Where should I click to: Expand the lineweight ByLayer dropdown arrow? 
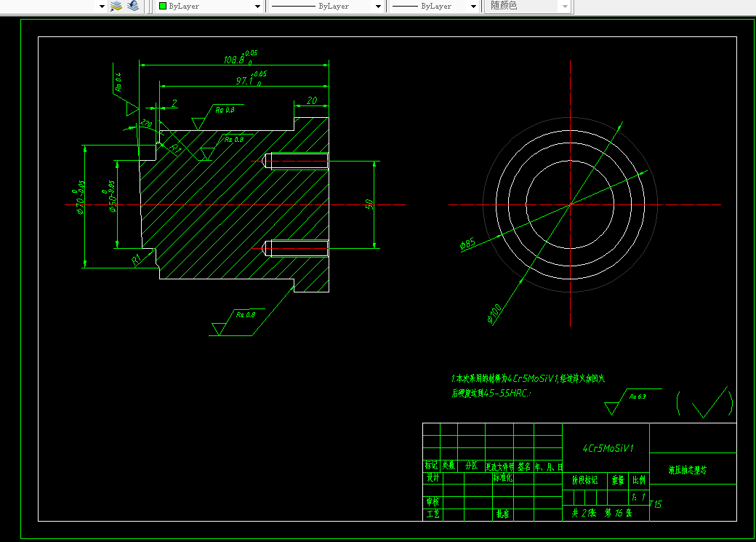pos(473,7)
